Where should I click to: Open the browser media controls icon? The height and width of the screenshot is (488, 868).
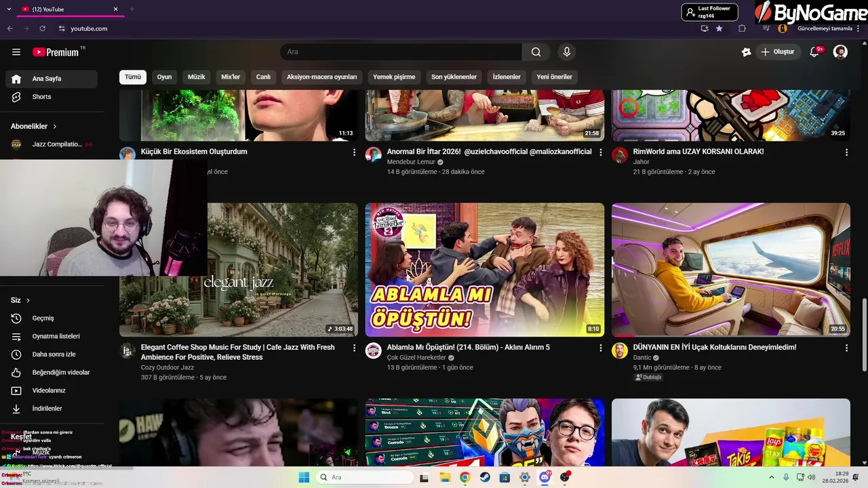coord(766,28)
